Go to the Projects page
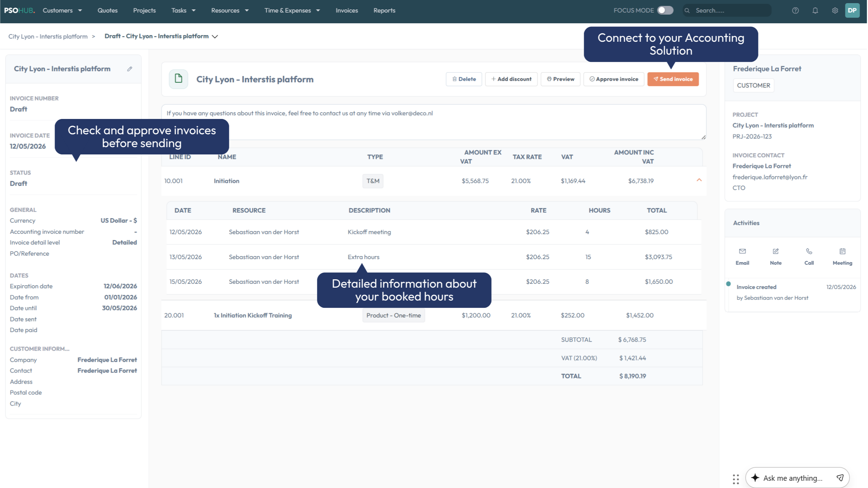Screen dimensions: 868x488 tap(144, 10)
